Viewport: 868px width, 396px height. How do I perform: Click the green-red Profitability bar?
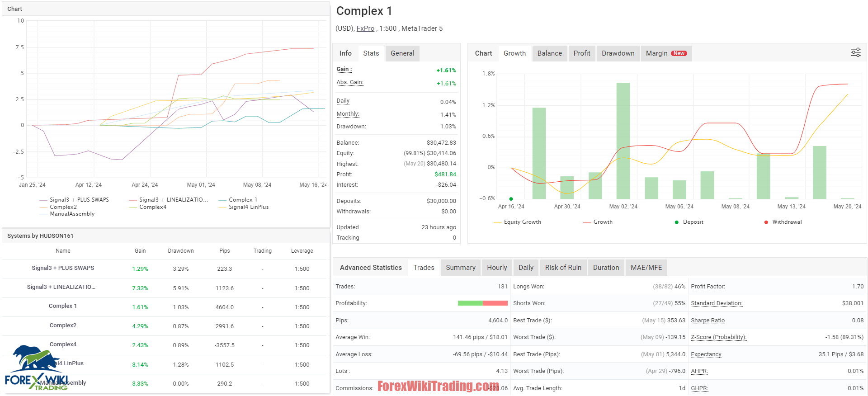click(x=482, y=303)
